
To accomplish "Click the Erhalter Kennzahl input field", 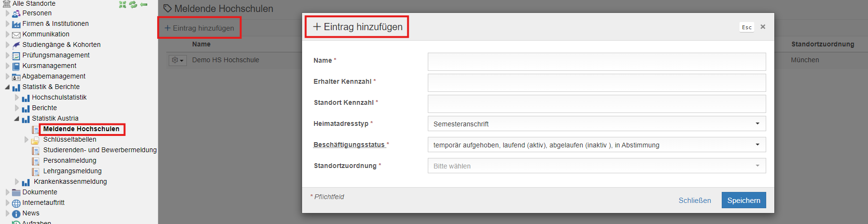I will click(x=597, y=82).
